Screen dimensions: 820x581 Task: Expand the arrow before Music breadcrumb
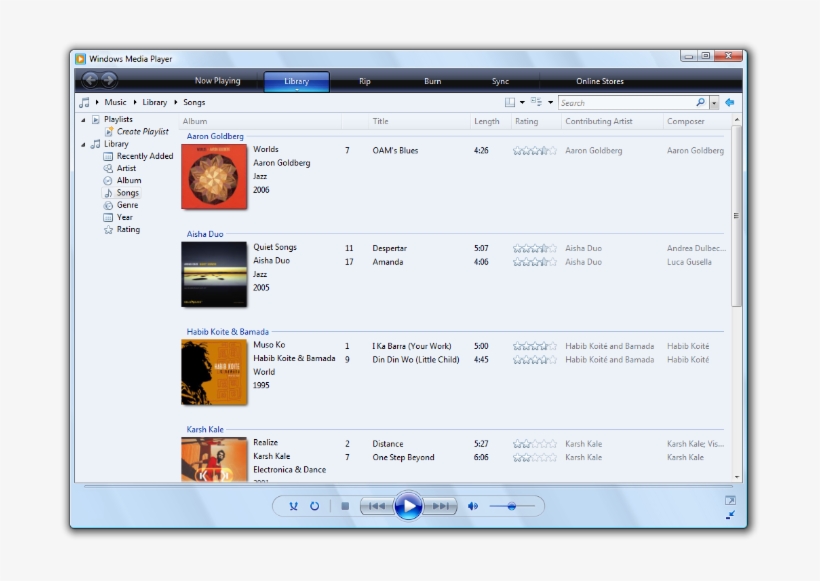(x=97, y=102)
